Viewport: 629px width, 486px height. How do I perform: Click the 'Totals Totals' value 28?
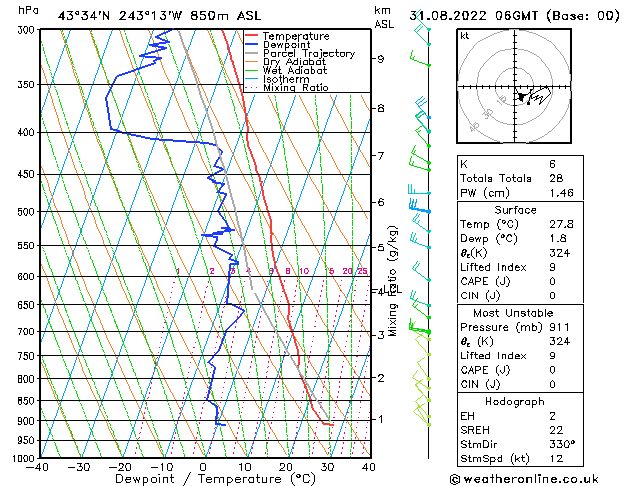(556, 178)
